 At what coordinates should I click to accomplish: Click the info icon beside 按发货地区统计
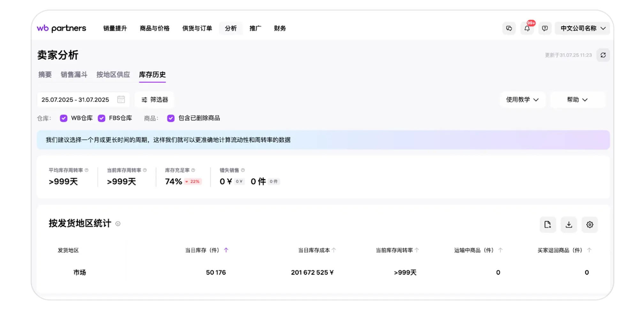[x=117, y=224]
